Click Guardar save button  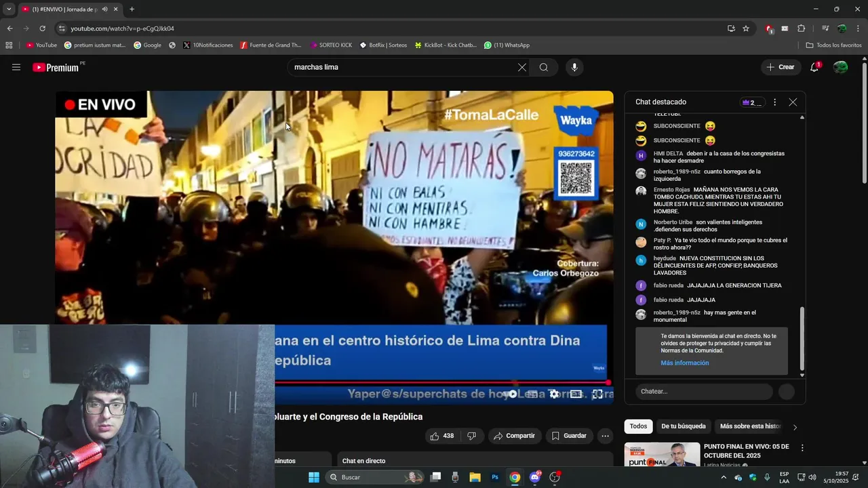[x=569, y=436]
